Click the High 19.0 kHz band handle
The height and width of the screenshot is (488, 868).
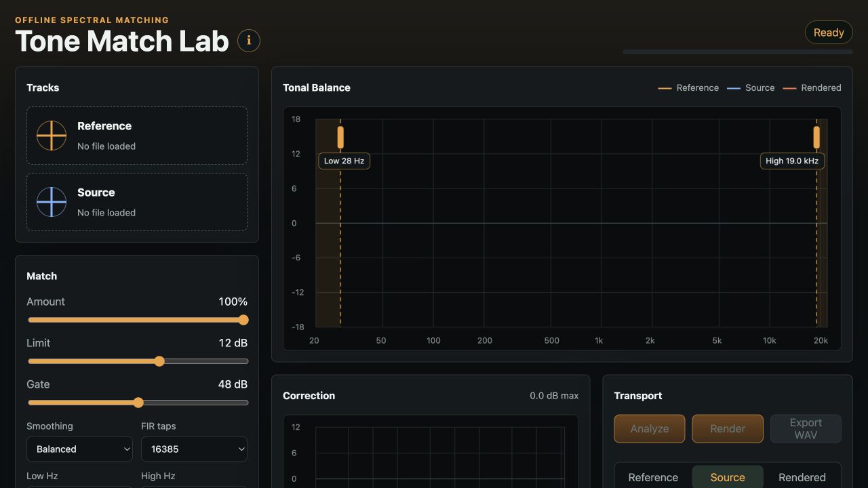tap(816, 138)
